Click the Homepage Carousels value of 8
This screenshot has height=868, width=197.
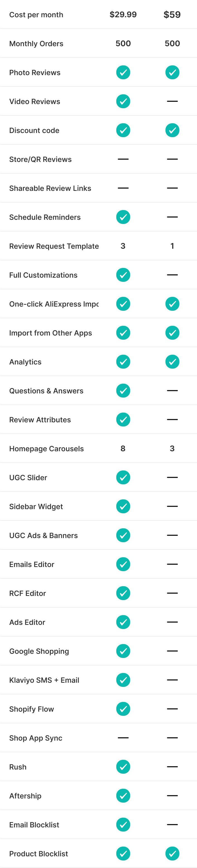pos(123,448)
